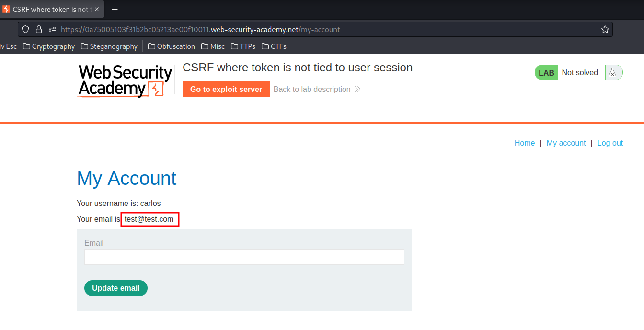Open the TTPs bookmarks folder
The width and height of the screenshot is (644, 330).
pos(243,46)
